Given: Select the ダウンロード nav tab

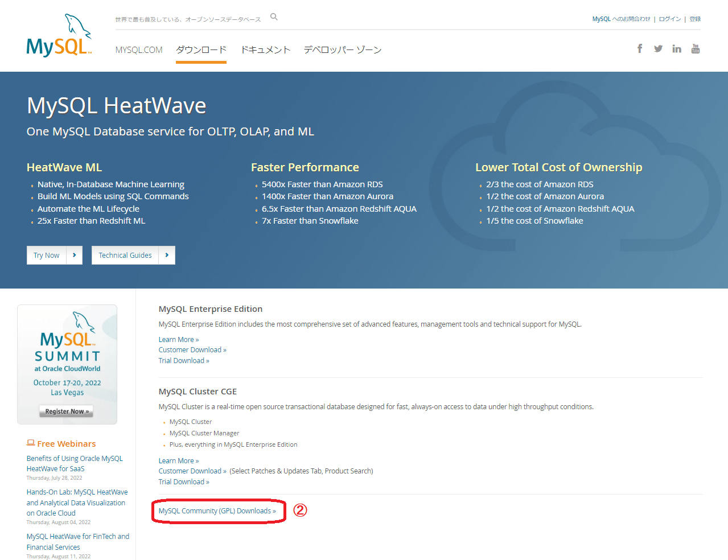Looking at the screenshot, I should [201, 50].
